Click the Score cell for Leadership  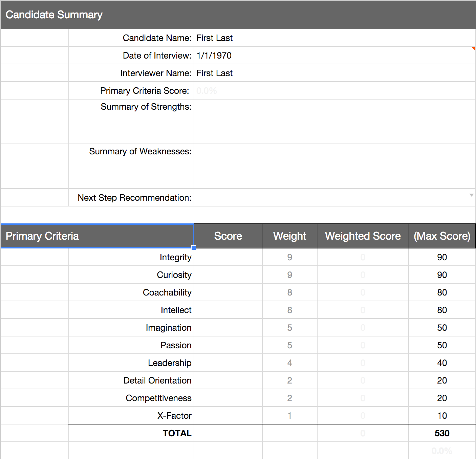228,363
